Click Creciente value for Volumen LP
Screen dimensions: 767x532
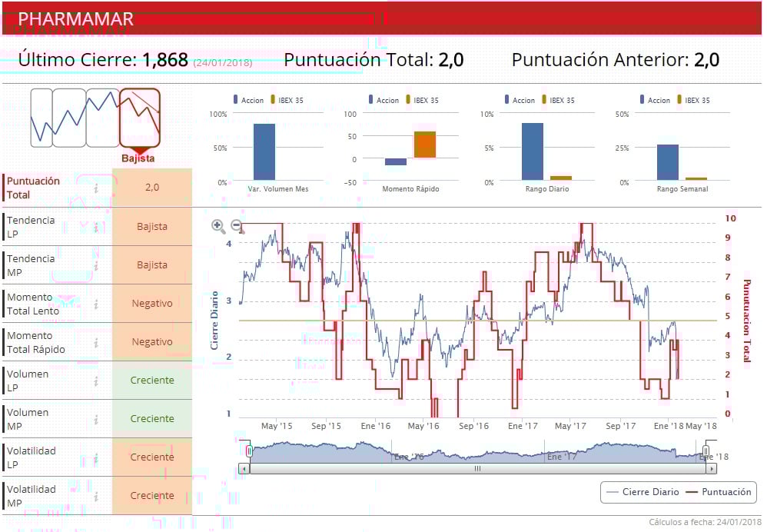[x=152, y=381]
